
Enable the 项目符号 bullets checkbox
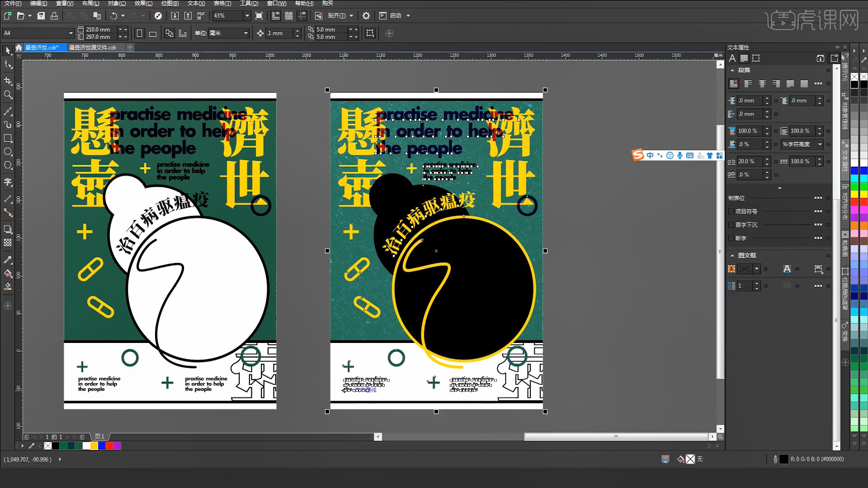pyautogui.click(x=731, y=211)
